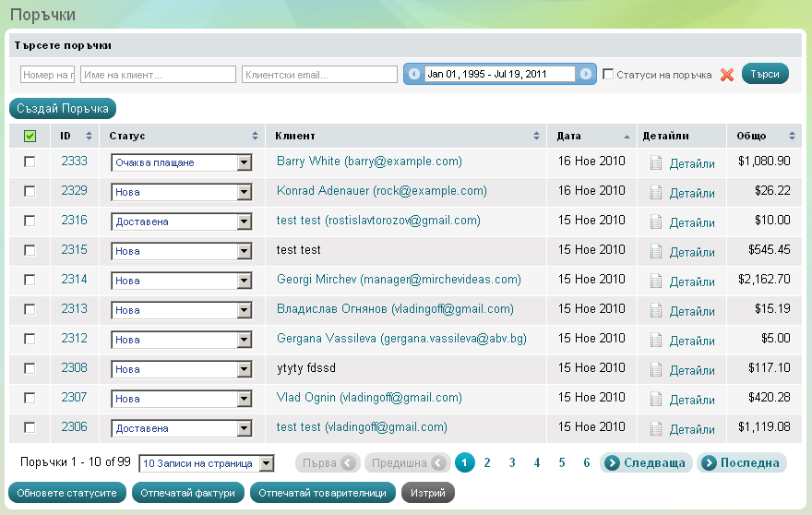812x515 pixels.
Task: Open status dropdown for order 2333
Action: point(245,163)
